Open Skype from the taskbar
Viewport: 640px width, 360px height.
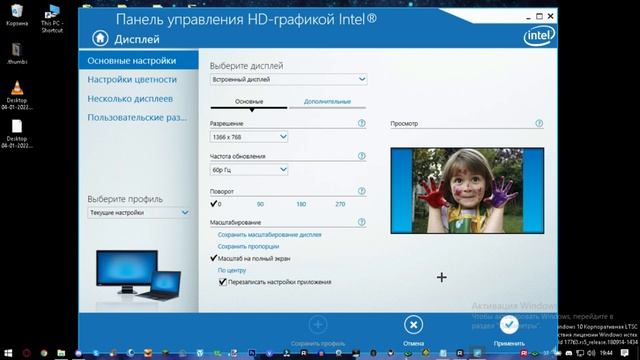[96, 353]
